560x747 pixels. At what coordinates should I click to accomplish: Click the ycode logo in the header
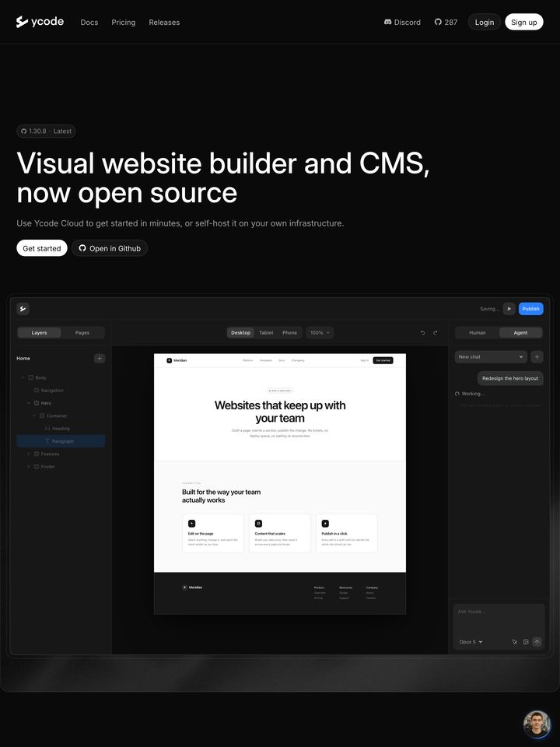40,22
